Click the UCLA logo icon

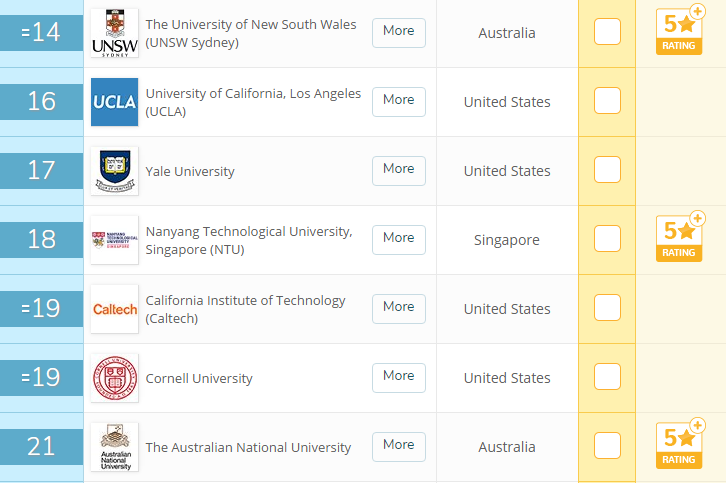(114, 102)
